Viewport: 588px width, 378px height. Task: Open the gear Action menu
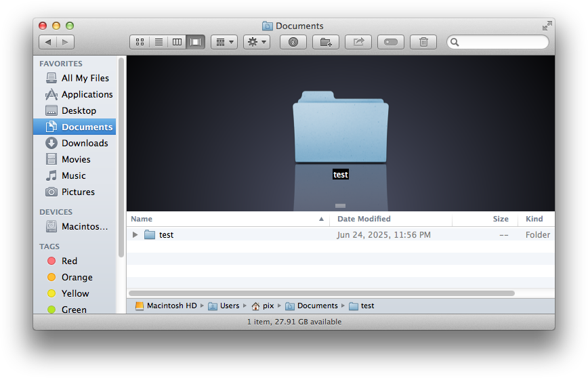(257, 42)
